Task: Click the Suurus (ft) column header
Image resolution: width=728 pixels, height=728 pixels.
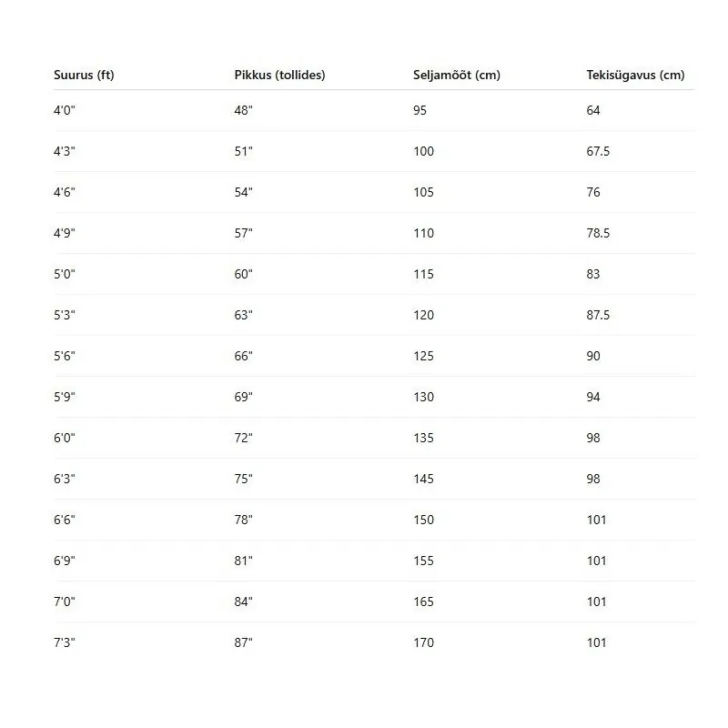Action: point(84,76)
